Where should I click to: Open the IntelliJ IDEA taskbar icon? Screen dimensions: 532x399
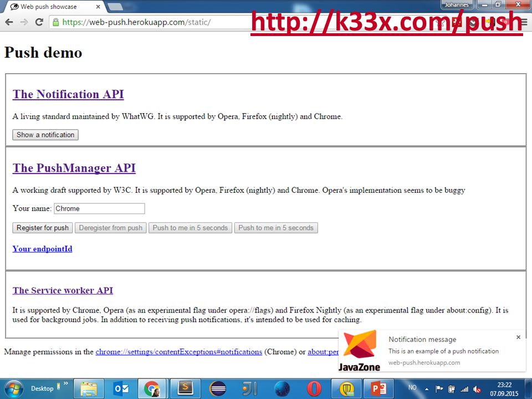[x=250, y=389]
